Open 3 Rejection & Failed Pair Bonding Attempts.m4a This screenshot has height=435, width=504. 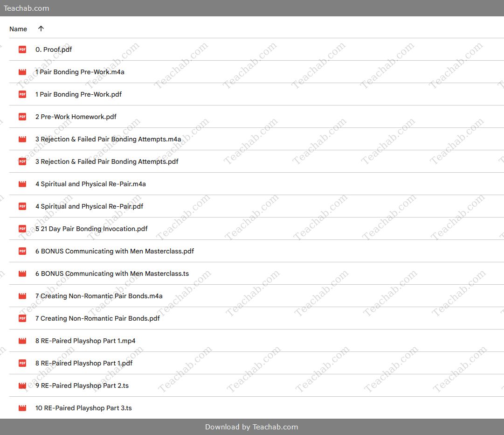108,139
